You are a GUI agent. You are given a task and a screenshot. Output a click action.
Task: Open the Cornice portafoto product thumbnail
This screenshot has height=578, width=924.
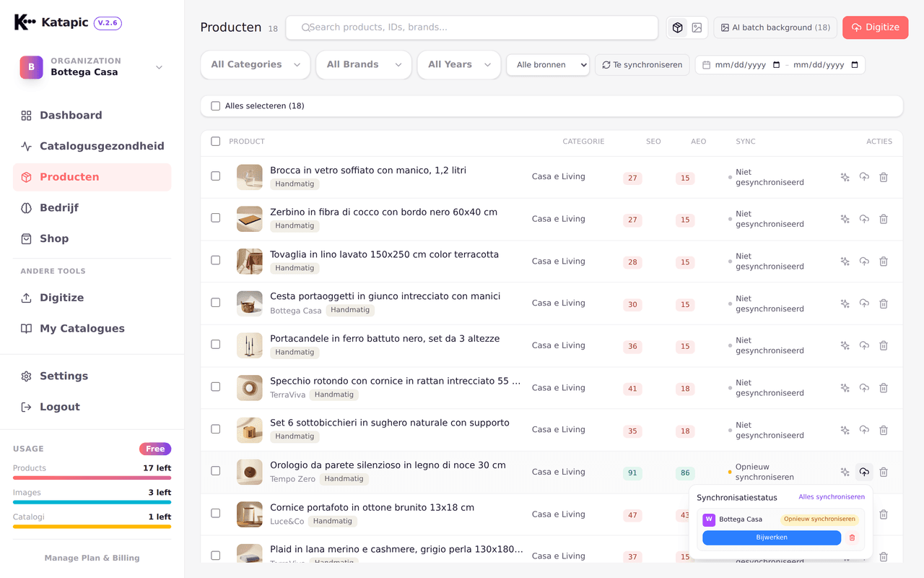(x=250, y=514)
